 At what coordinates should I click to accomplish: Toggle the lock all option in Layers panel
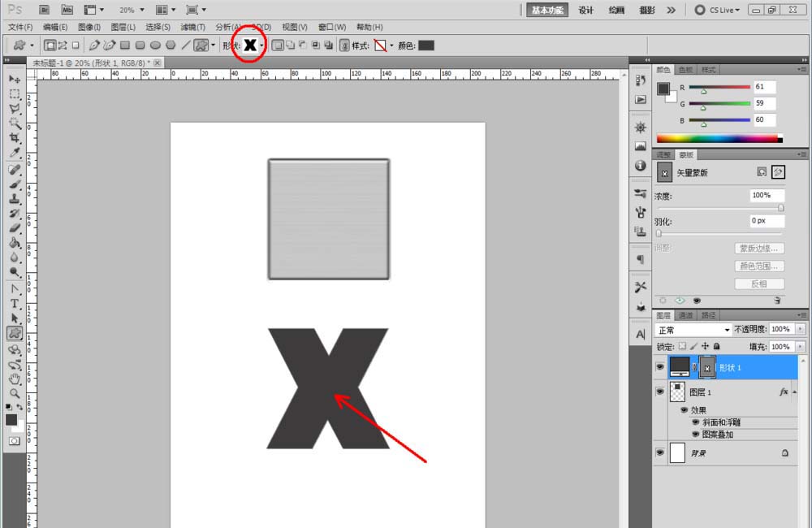717,346
